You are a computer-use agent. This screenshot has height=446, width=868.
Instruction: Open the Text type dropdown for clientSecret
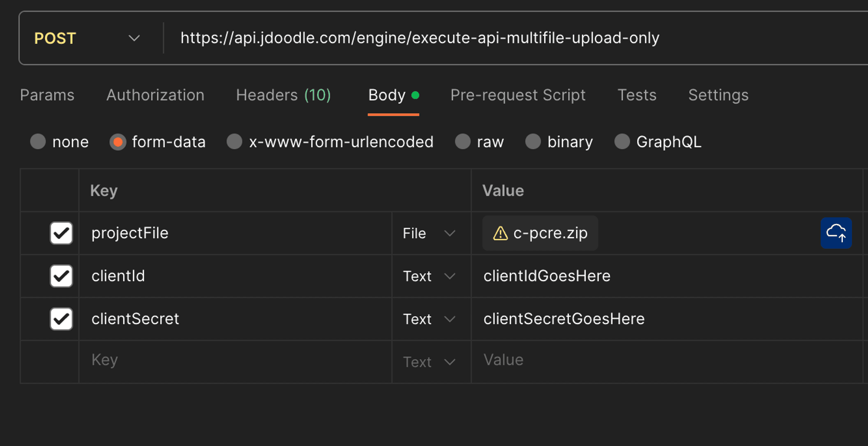429,319
